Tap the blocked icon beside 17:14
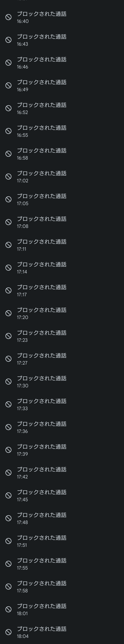124x644 pixels. (x=8, y=267)
